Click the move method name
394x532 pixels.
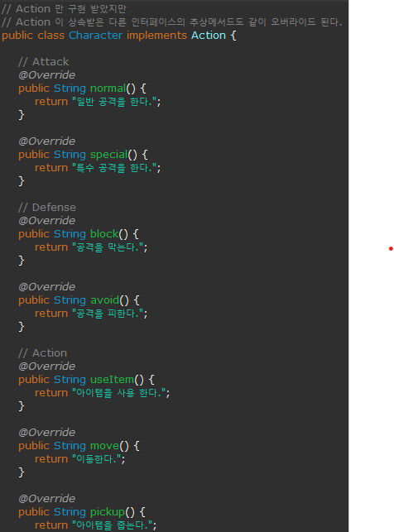coord(104,445)
